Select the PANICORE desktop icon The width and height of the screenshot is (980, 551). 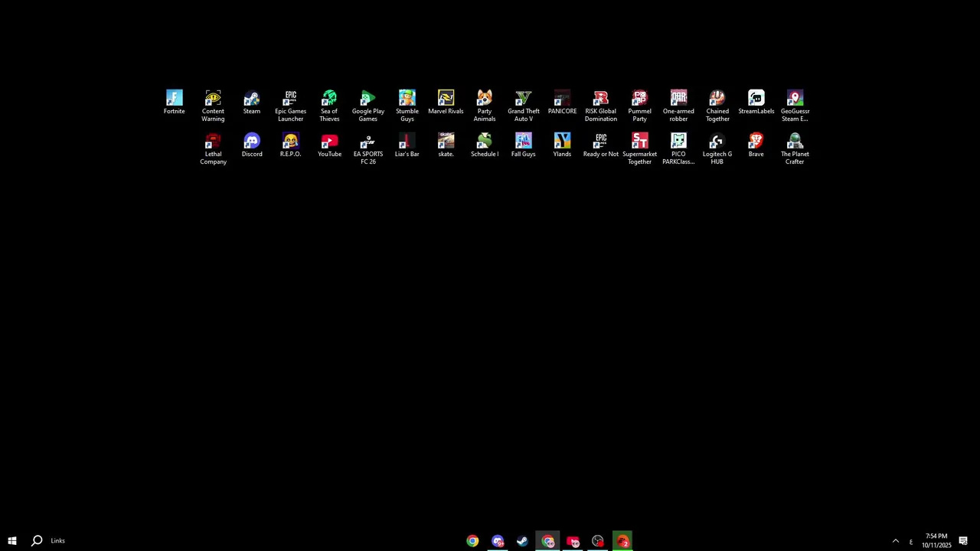(x=562, y=102)
